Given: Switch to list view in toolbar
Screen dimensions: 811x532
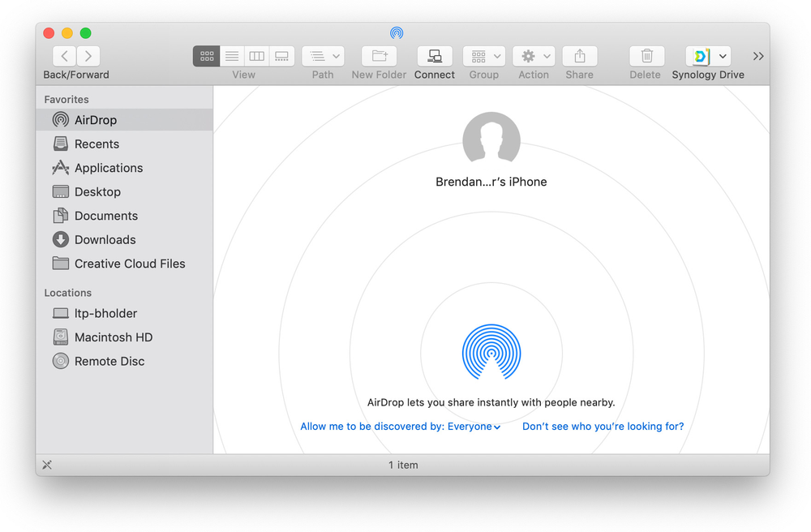Looking at the screenshot, I should point(232,56).
